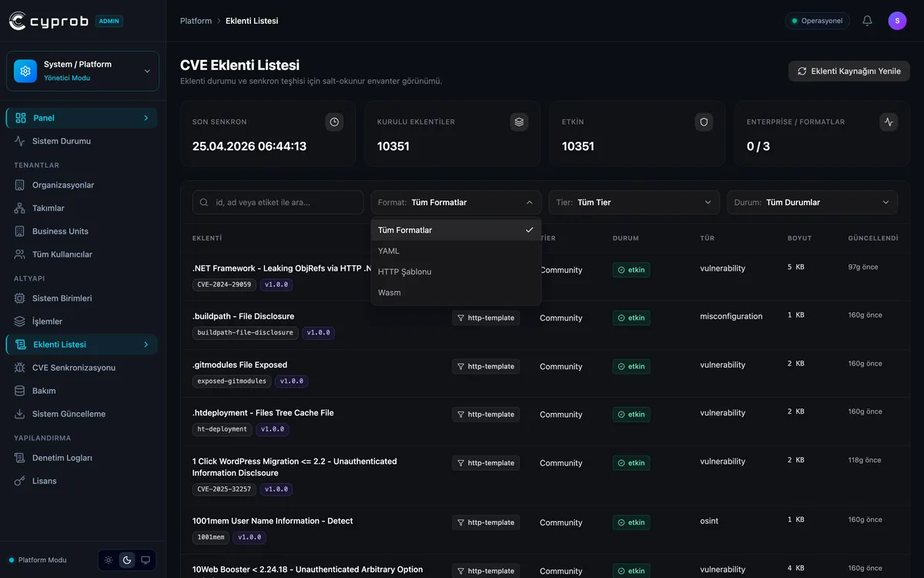Open Sistem Güncelleme in sidebar
924x578 pixels.
(82, 414)
